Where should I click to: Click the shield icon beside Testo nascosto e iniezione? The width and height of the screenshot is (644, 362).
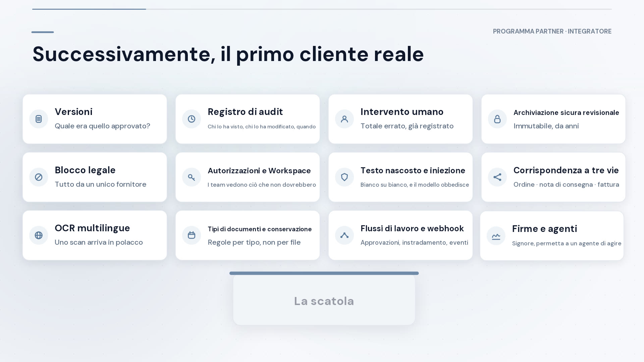pyautogui.click(x=344, y=177)
